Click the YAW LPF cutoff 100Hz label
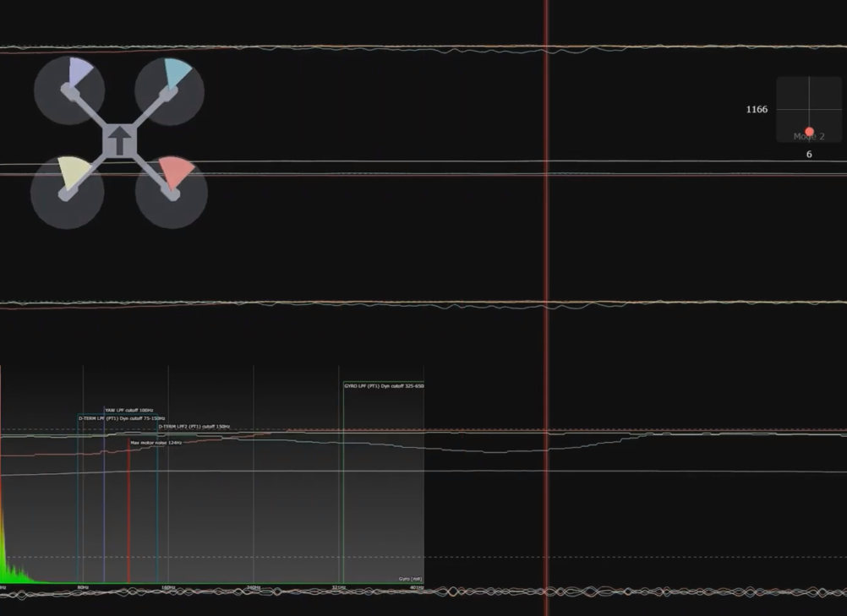Screen dimensions: 847x616 point(128,410)
